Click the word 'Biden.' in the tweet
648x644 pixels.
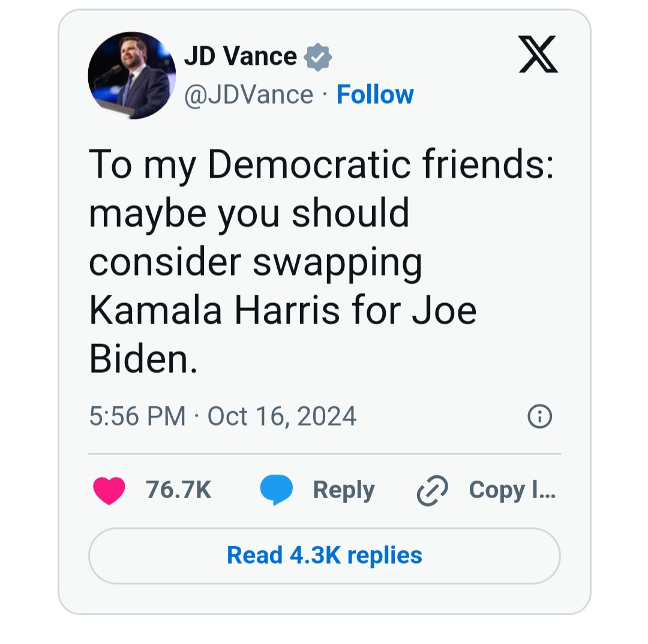click(143, 360)
